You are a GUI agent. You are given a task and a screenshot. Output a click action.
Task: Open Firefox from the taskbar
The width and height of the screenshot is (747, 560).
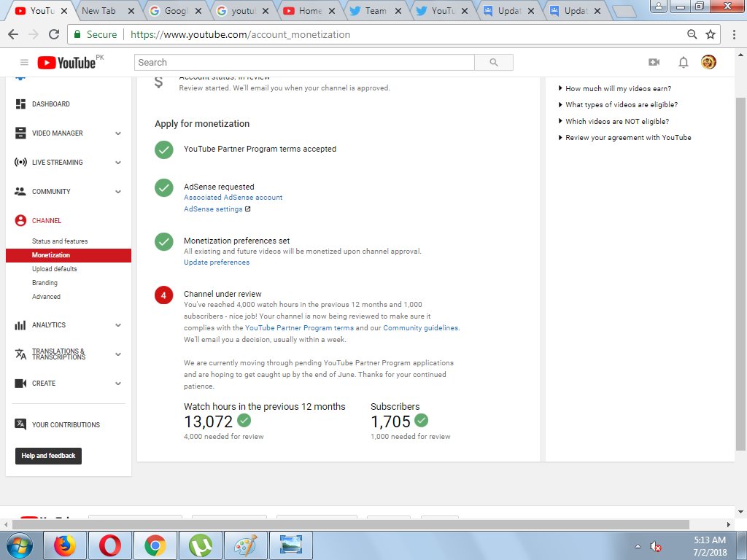click(x=65, y=545)
